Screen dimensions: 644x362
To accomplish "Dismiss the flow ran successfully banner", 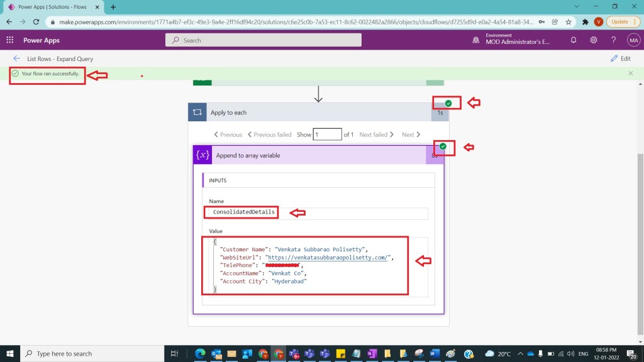I will tap(631, 74).
